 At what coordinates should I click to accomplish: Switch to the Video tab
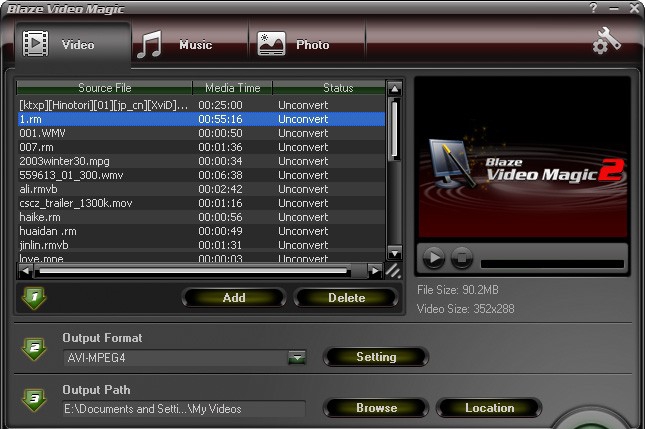73,44
